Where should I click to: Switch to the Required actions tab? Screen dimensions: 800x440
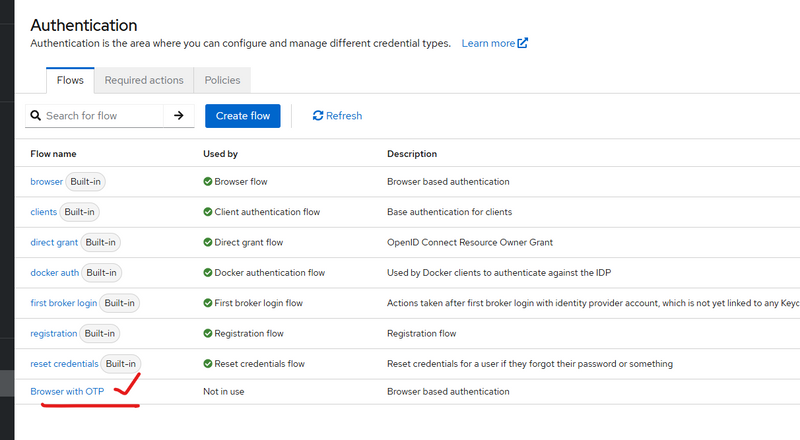[144, 80]
